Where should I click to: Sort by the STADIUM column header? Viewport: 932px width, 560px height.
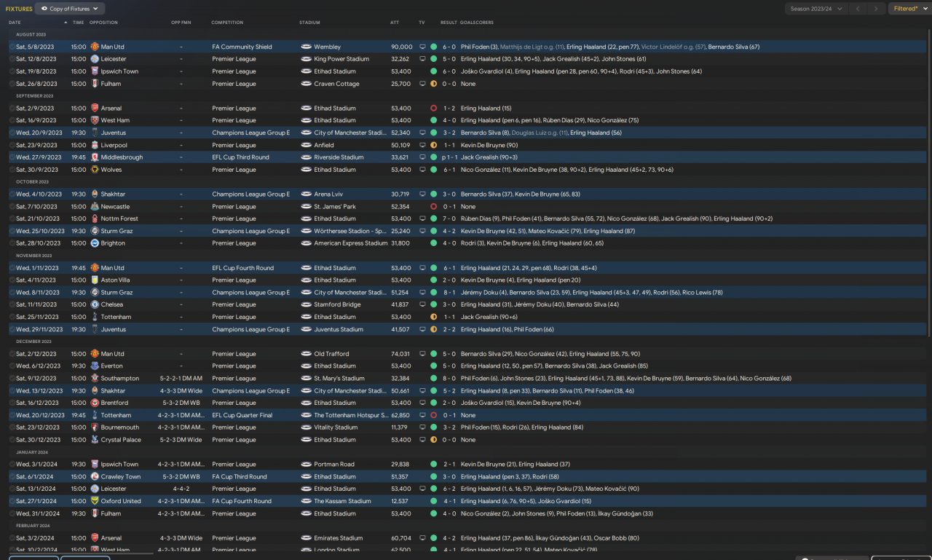(x=309, y=23)
